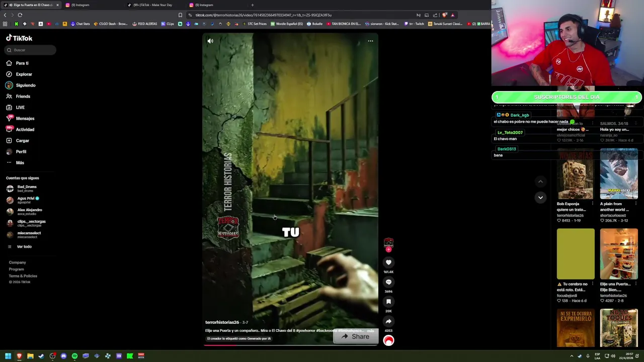This screenshot has height=362, width=644.
Task: Open the comments speech bubble icon
Action: [x=388, y=282]
